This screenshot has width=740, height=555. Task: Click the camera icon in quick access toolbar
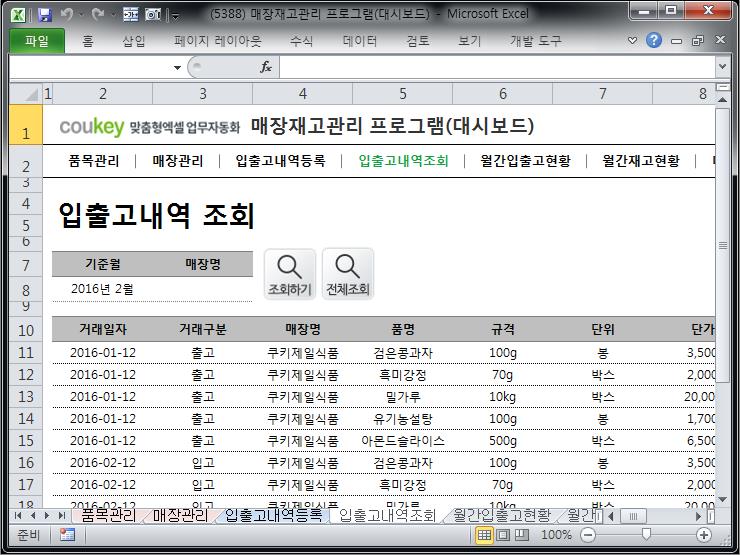[153, 15]
